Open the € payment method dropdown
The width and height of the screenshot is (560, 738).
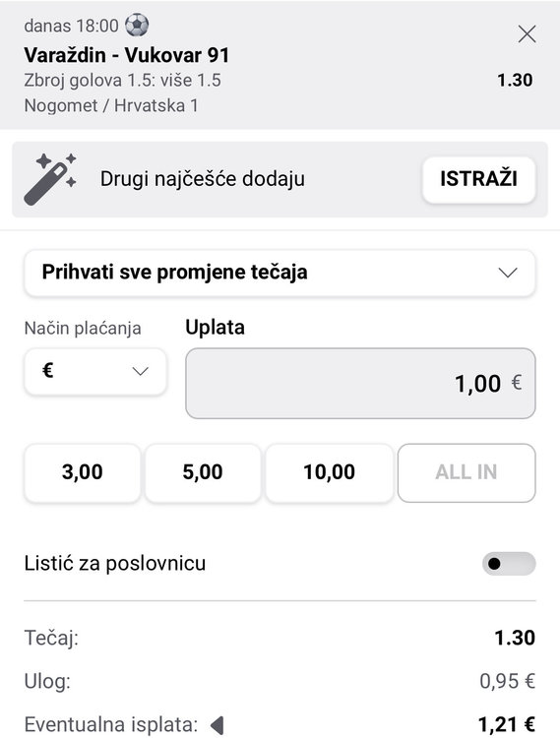coord(95,371)
